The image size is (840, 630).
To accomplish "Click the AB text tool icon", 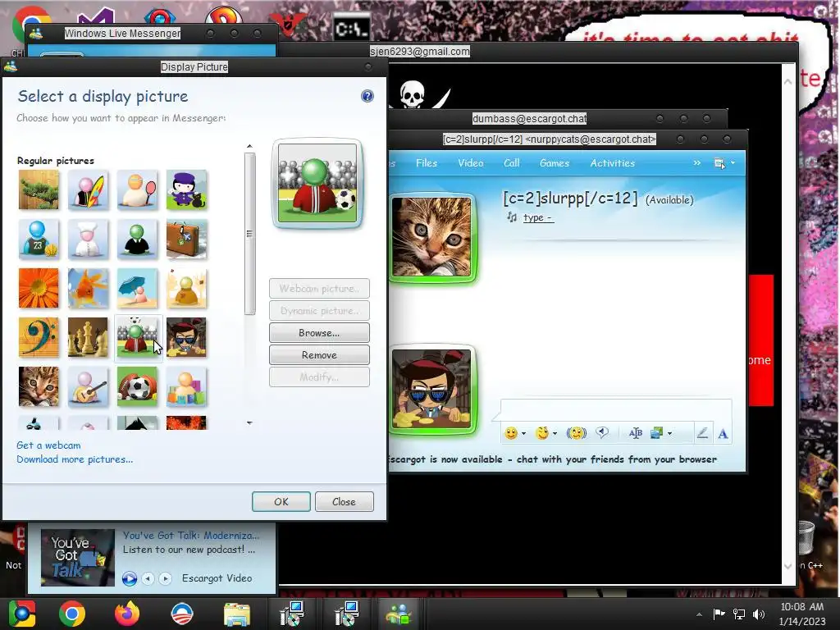I will point(636,433).
